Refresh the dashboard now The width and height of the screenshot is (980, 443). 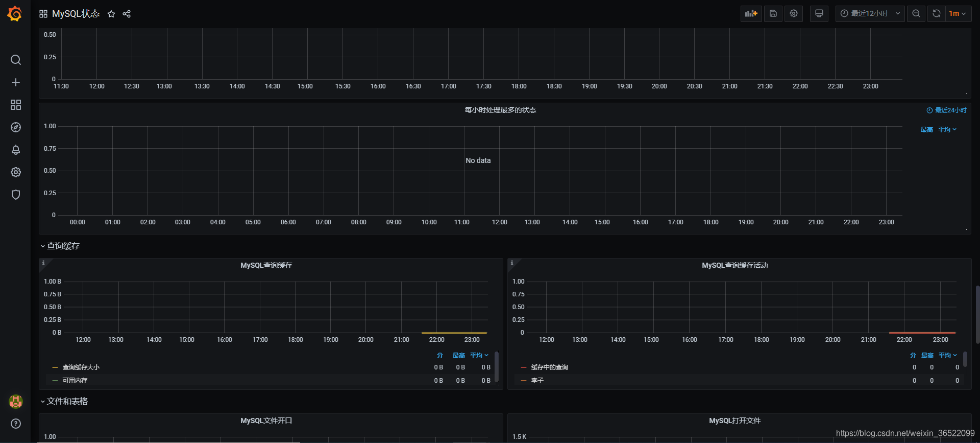pos(937,14)
